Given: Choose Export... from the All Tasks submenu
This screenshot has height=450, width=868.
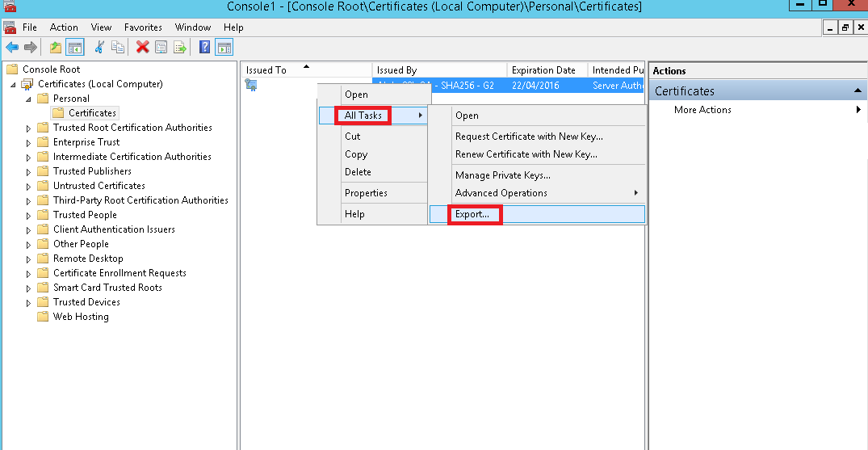Looking at the screenshot, I should click(472, 214).
